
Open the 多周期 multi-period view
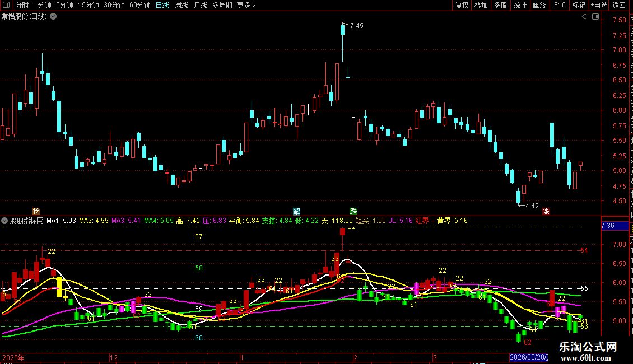[x=222, y=5]
